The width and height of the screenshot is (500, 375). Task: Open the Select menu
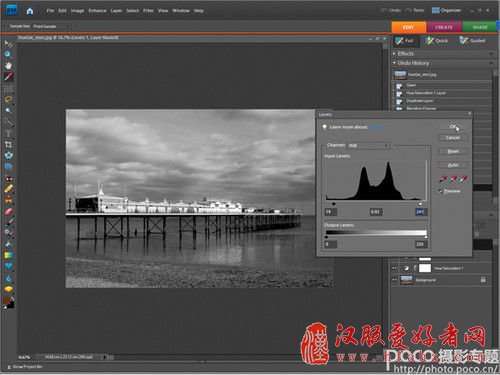pyautogui.click(x=132, y=11)
